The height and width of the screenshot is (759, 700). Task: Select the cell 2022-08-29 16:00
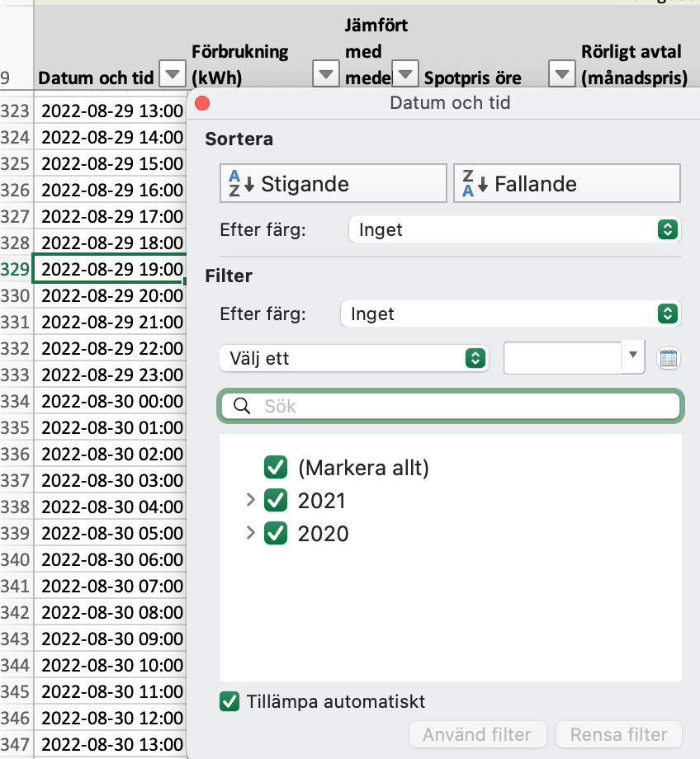pyautogui.click(x=111, y=191)
